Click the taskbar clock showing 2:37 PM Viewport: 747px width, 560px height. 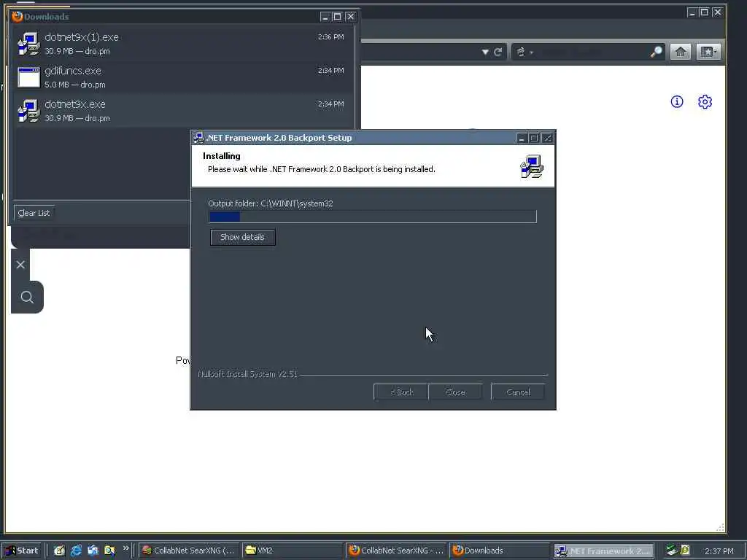tap(719, 551)
